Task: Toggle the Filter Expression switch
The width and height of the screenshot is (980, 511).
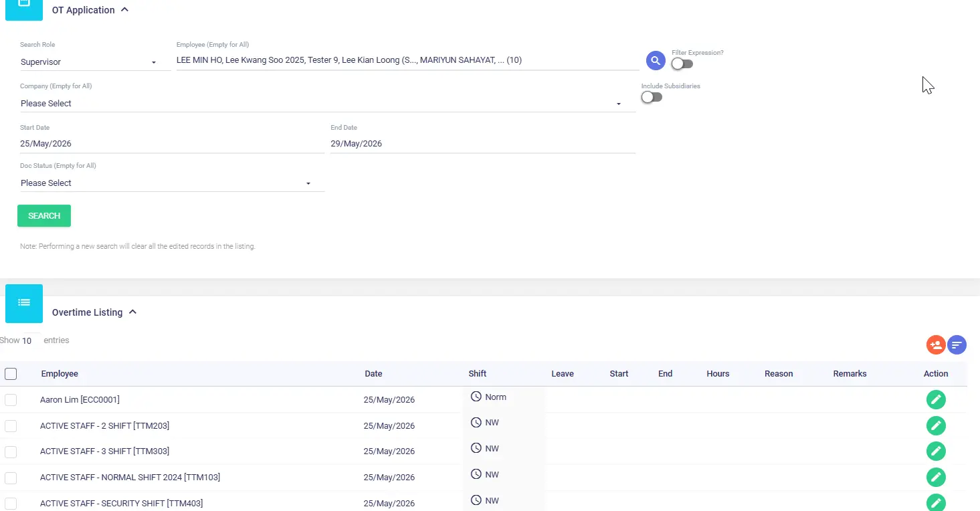Action: point(682,64)
